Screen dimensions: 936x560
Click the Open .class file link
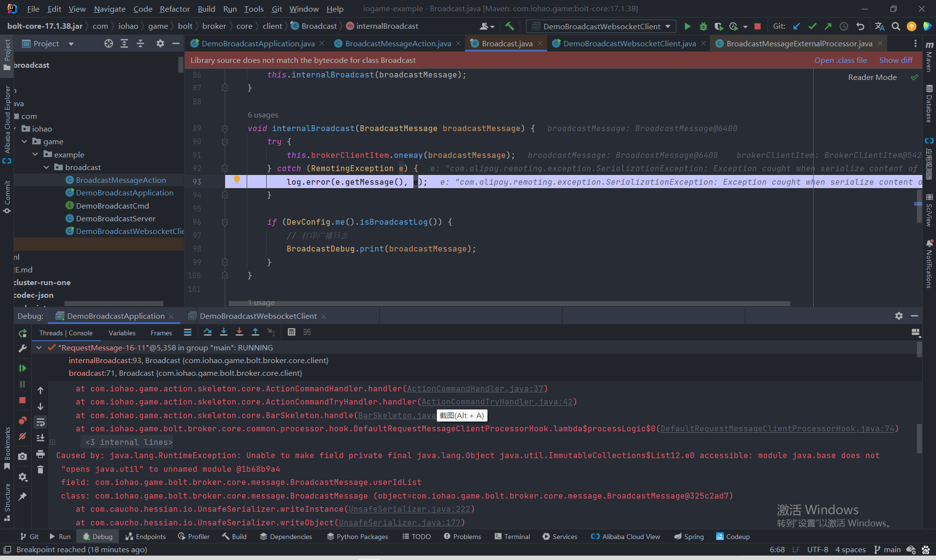[x=840, y=60]
